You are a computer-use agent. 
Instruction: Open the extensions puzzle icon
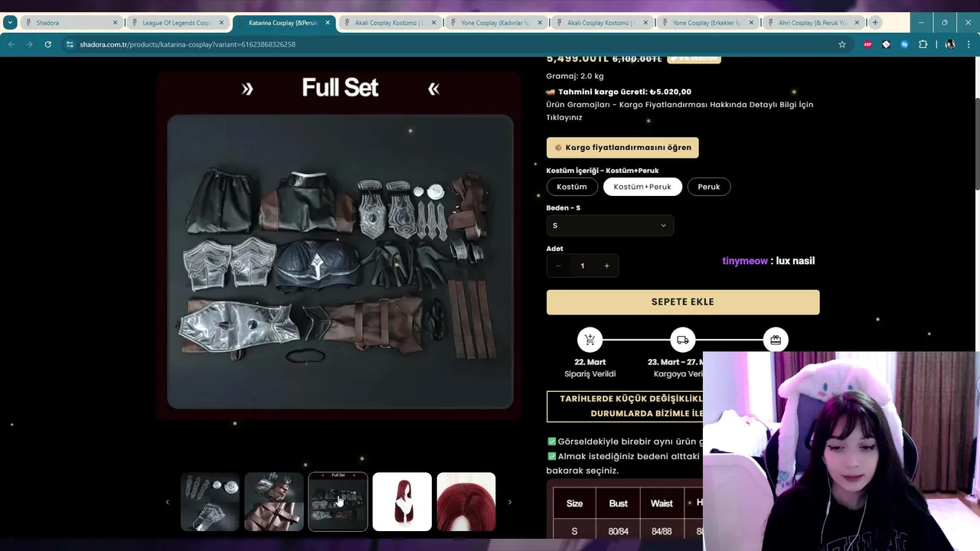(923, 44)
